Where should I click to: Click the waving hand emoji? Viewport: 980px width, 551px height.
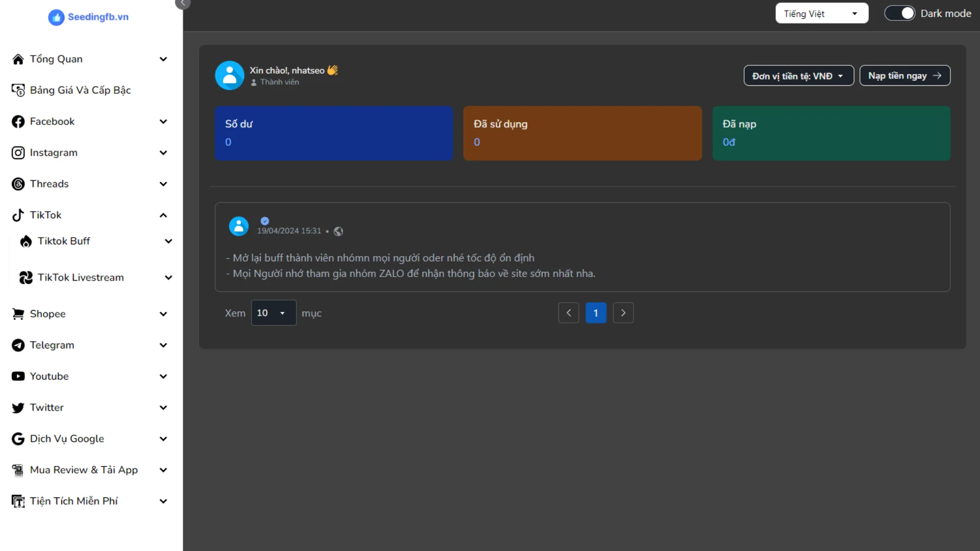[x=333, y=70]
